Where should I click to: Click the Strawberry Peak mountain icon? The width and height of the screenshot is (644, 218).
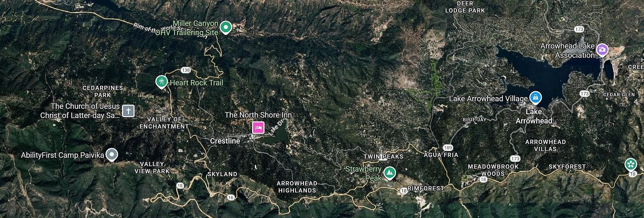[x=390, y=172]
